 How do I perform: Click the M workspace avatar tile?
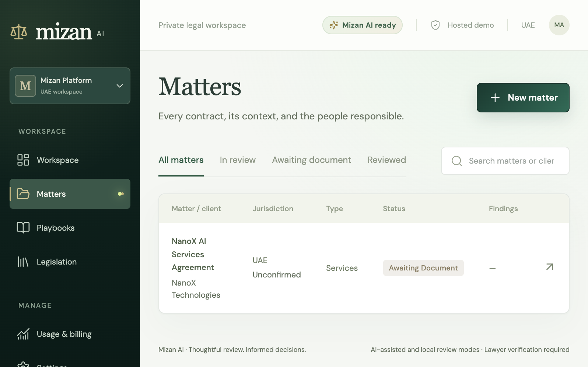tap(25, 86)
